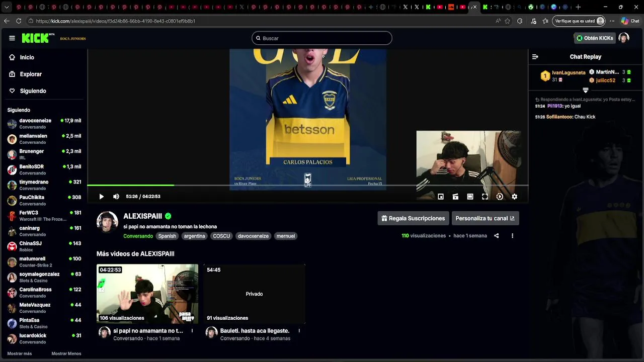The height and width of the screenshot is (362, 644).
Task: Open the hamburger sidebar menu
Action: (x=12, y=38)
